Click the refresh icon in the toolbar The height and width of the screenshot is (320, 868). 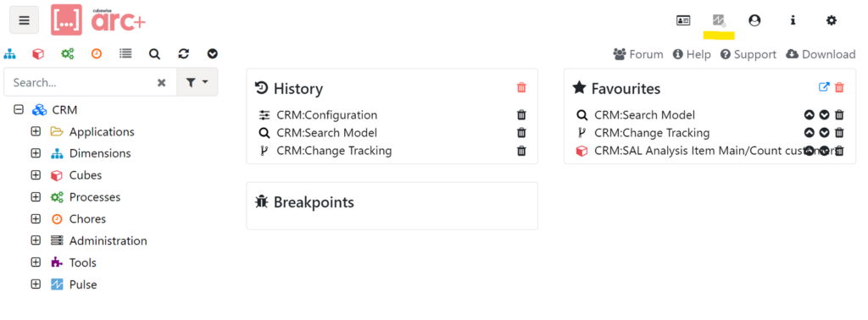(x=184, y=53)
